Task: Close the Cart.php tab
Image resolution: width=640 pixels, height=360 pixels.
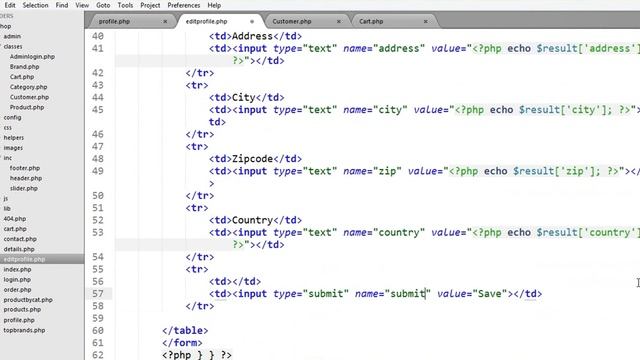Action: [x=425, y=21]
